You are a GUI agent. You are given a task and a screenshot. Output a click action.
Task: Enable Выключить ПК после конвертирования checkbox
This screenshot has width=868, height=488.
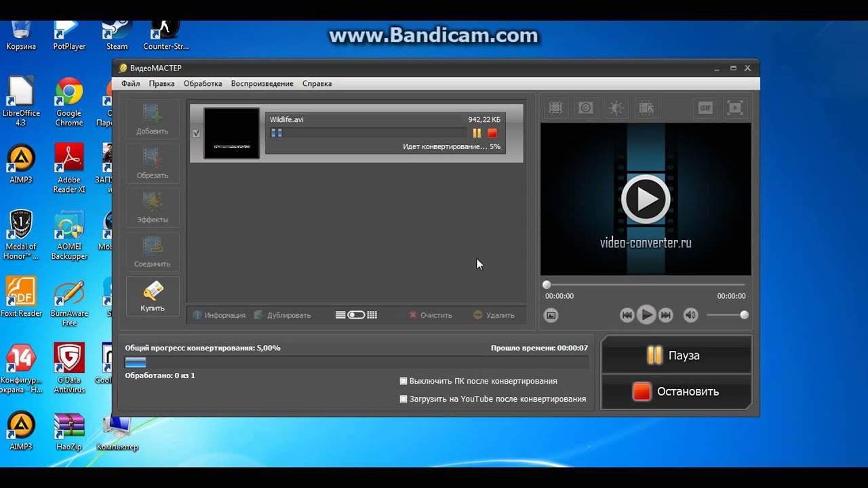(403, 381)
